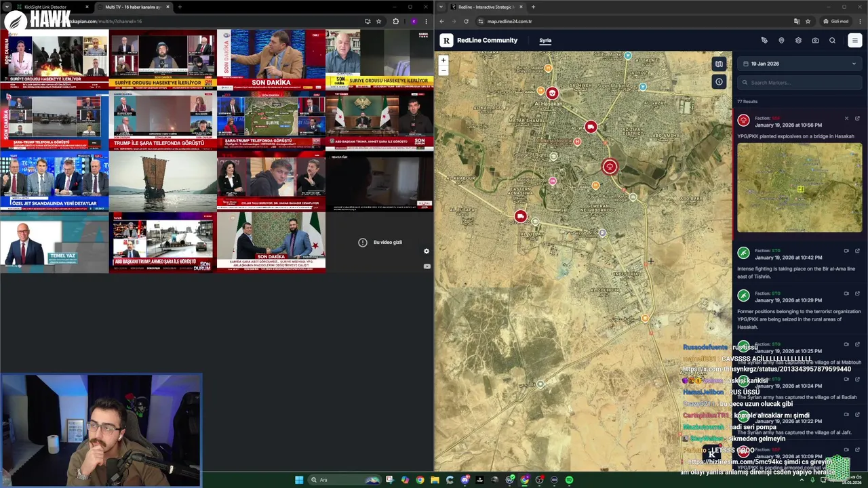Select 'Former positions' Hasakah event text
Viewport: 868px width, 488px height.
tap(799, 319)
